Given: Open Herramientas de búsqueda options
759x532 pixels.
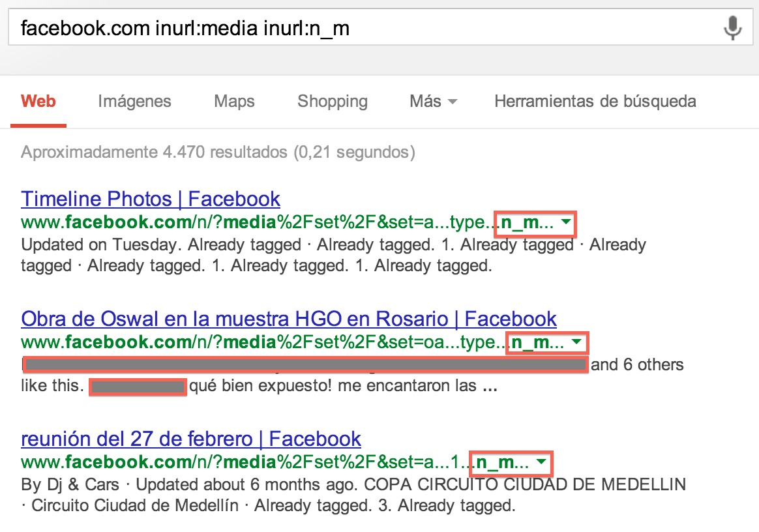Looking at the screenshot, I should 595,101.
